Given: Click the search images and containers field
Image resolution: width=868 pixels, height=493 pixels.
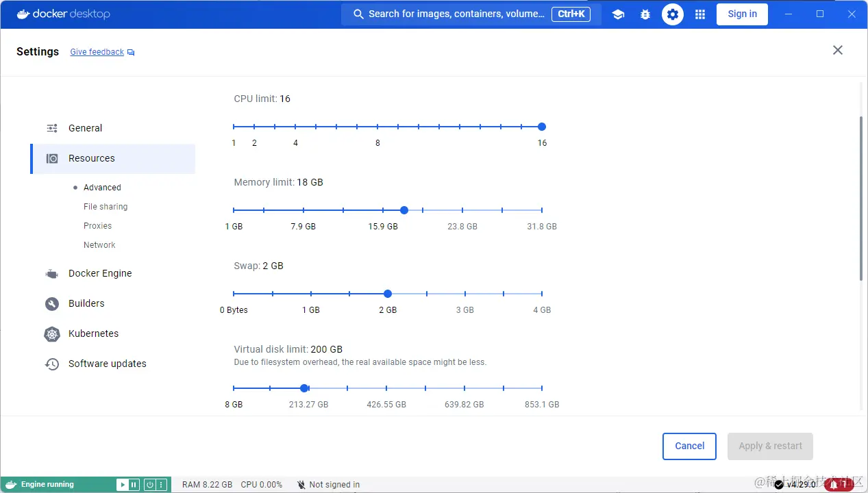Looking at the screenshot, I should (x=471, y=14).
